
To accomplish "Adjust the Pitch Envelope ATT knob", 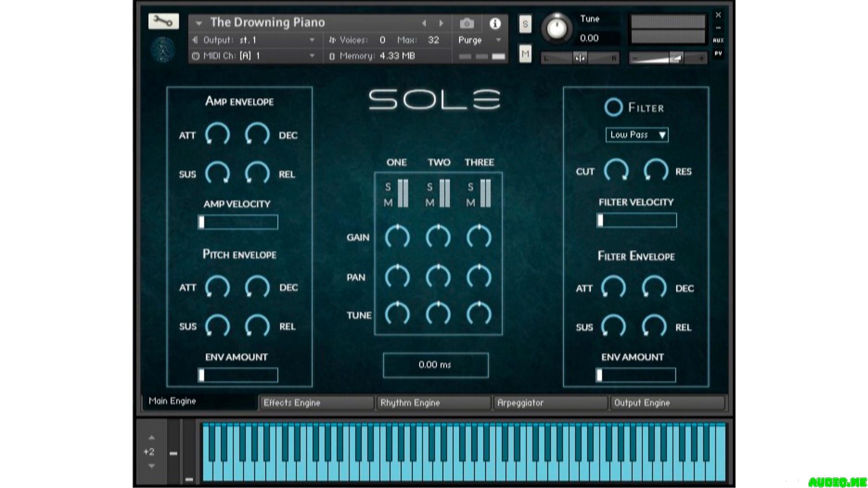I will [x=217, y=287].
